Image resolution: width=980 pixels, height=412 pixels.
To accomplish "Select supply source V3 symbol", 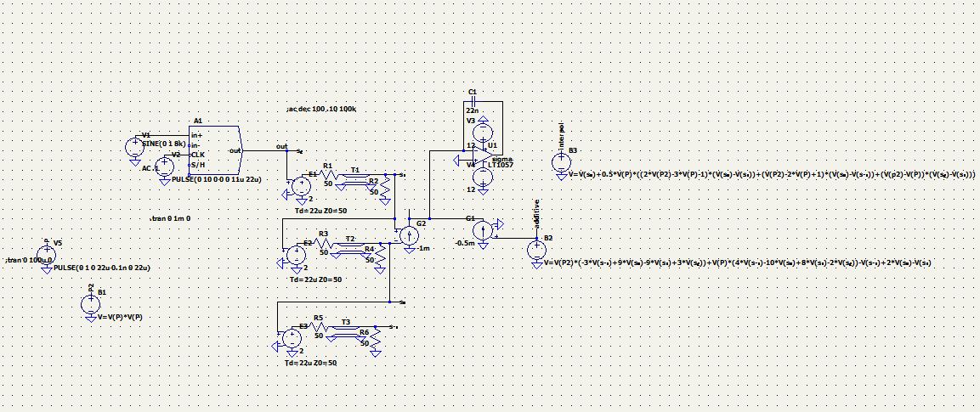I will point(483,133).
